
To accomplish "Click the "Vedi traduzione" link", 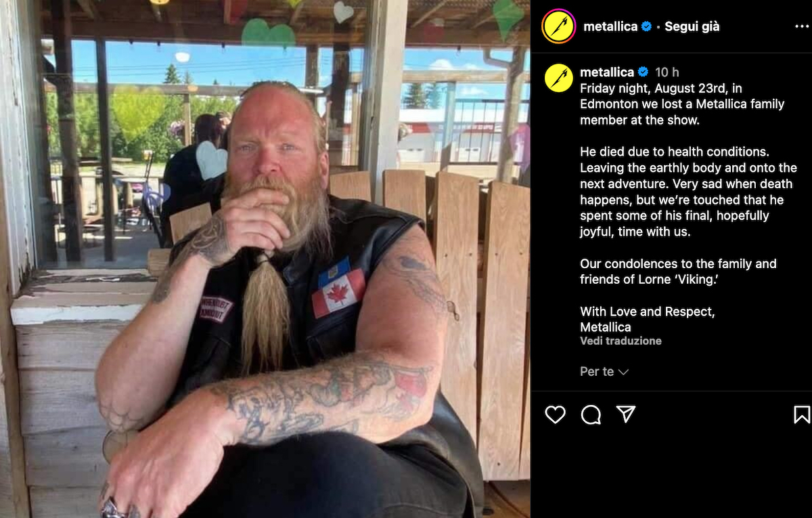I will pos(621,341).
